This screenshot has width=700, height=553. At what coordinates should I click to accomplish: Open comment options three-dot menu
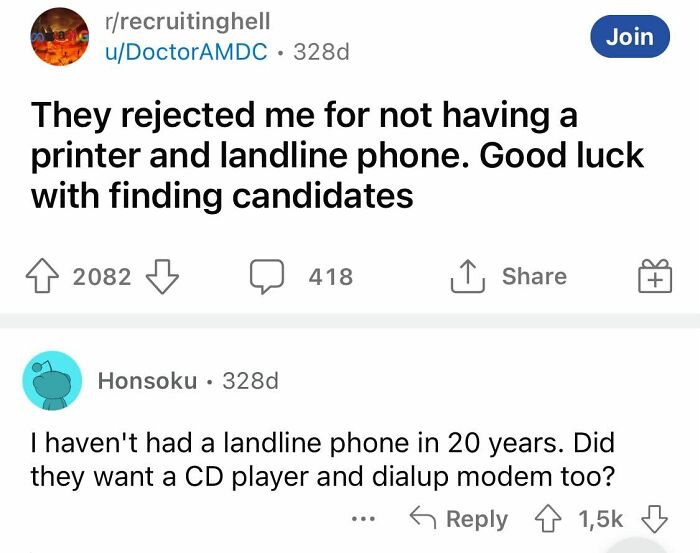point(366,519)
